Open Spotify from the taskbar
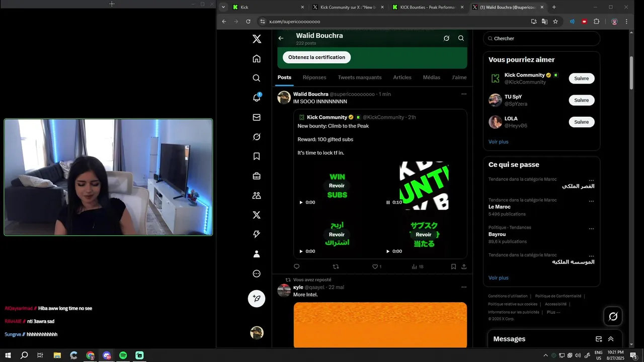The image size is (644, 362). click(x=123, y=355)
